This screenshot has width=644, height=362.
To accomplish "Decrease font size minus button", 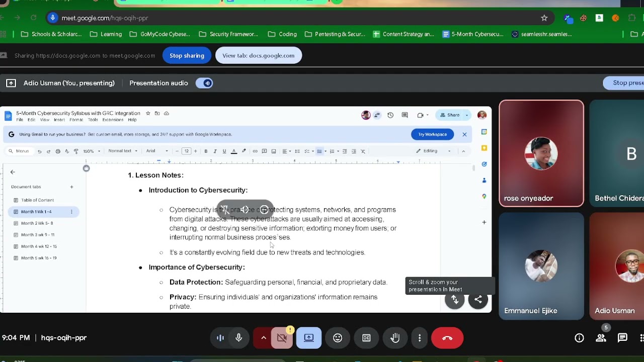I will click(x=177, y=151).
